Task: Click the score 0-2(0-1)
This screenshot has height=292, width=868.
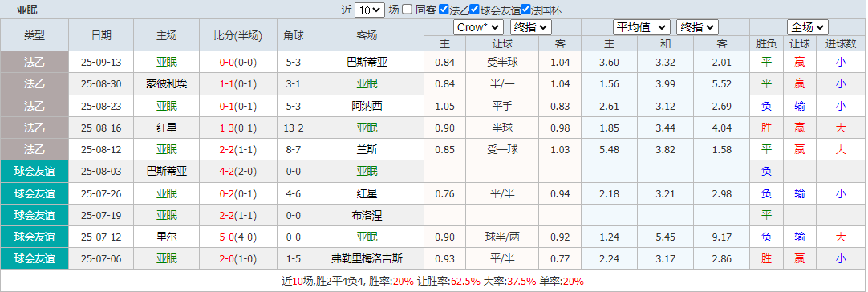Action: click(x=238, y=193)
